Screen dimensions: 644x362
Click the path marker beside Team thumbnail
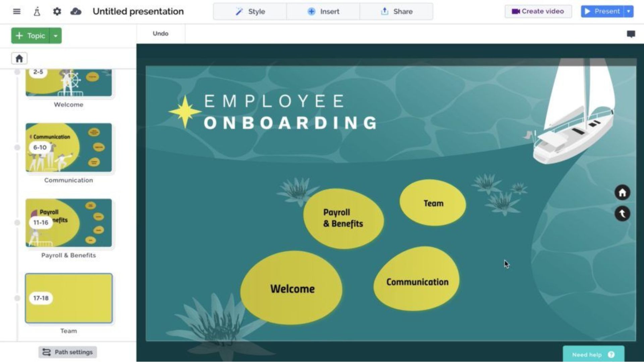(x=17, y=298)
